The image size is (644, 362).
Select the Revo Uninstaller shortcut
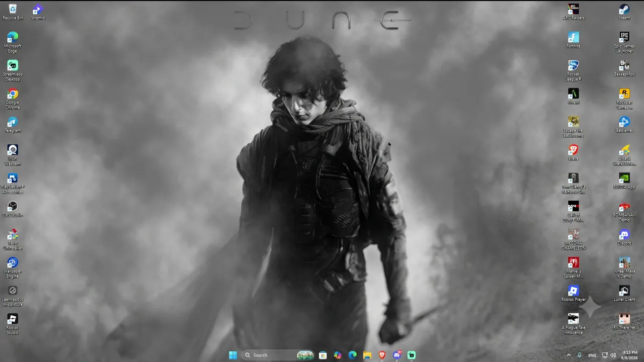[x=13, y=240]
